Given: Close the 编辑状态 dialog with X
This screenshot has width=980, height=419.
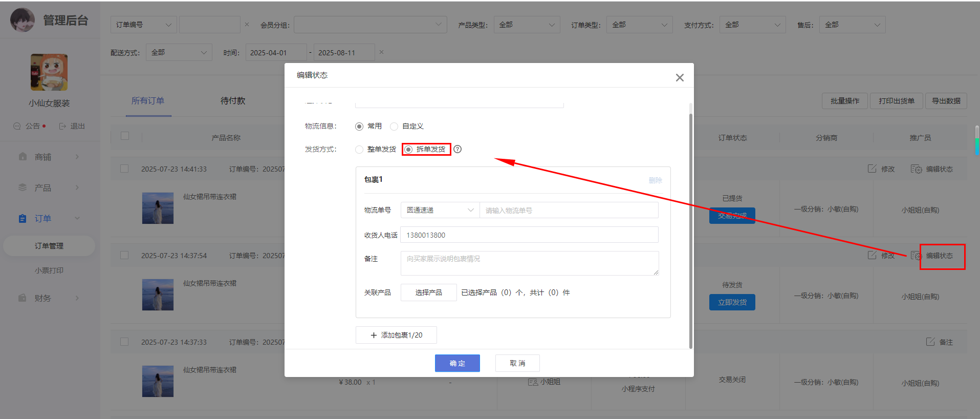Looking at the screenshot, I should click(x=679, y=78).
